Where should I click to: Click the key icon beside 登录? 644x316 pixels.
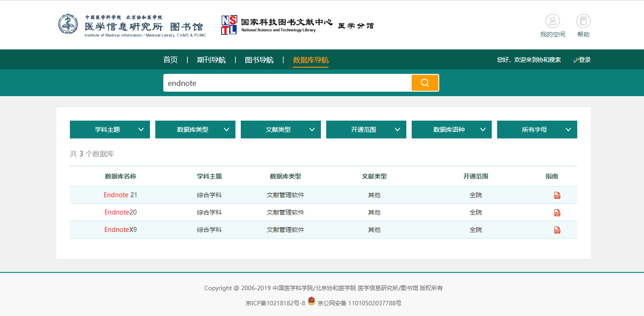576,60
